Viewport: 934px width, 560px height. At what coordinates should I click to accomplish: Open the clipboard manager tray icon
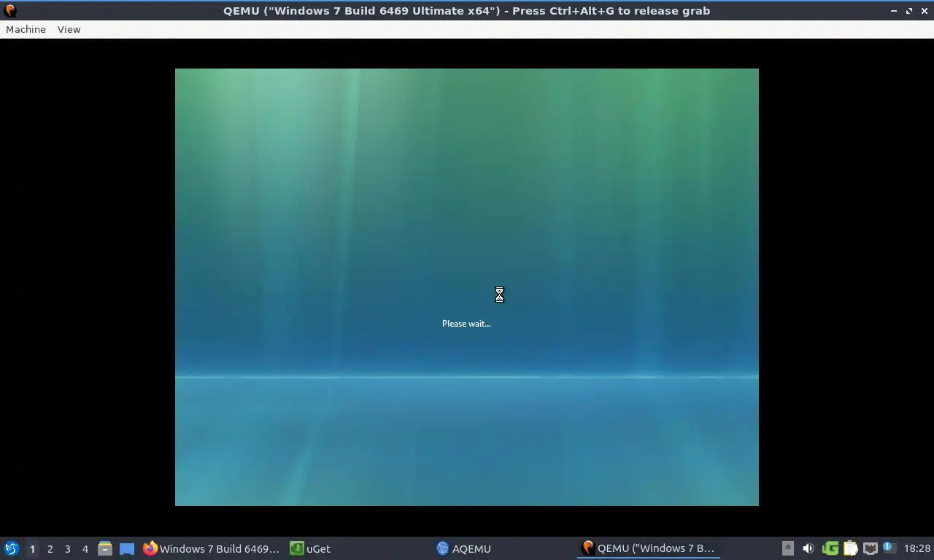[850, 548]
